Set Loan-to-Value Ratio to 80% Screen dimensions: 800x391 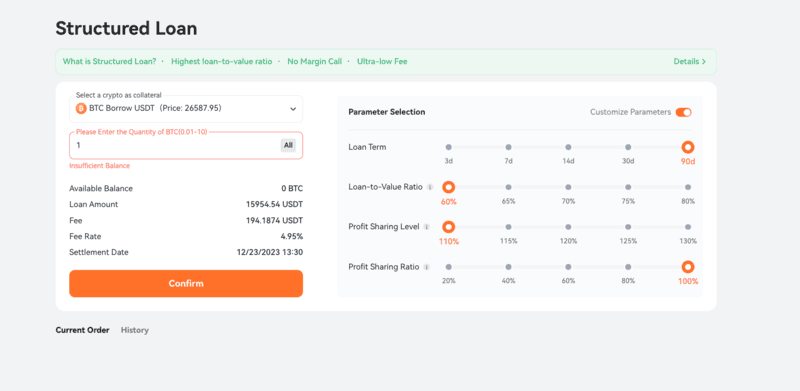coord(688,187)
